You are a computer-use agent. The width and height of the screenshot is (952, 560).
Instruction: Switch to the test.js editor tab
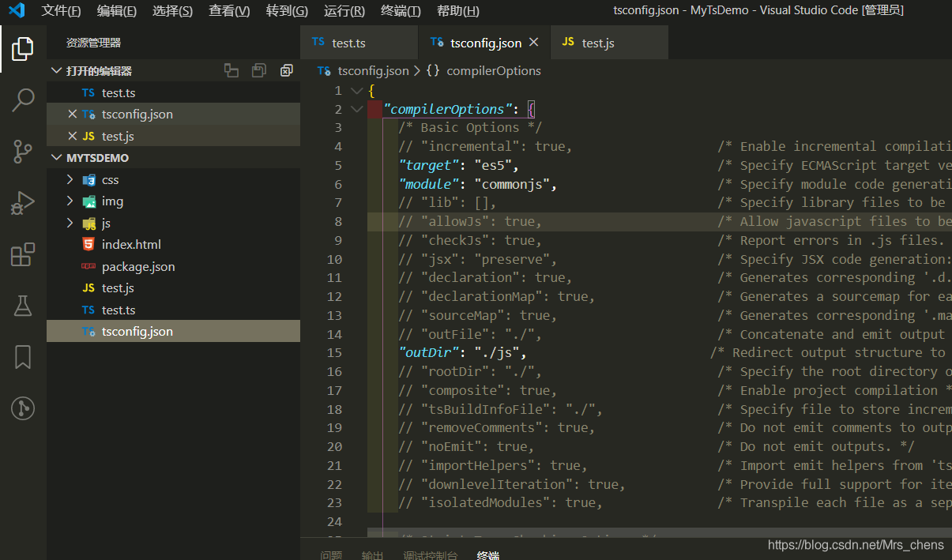click(609, 43)
